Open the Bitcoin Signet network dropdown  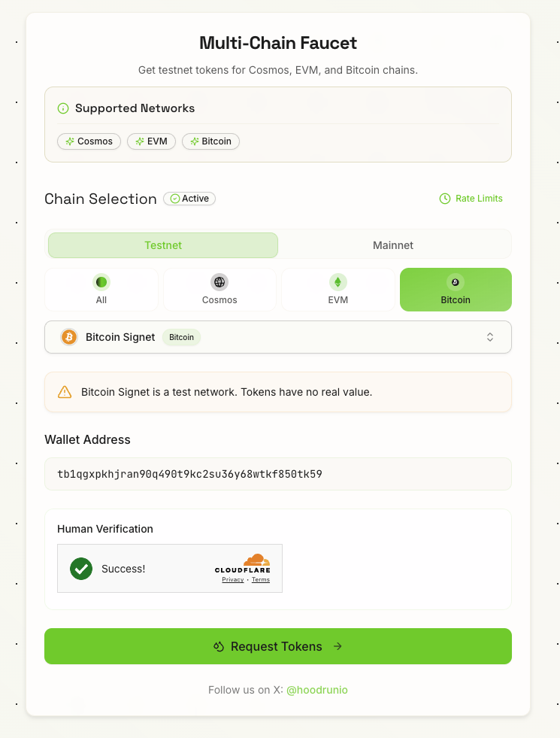pos(278,337)
